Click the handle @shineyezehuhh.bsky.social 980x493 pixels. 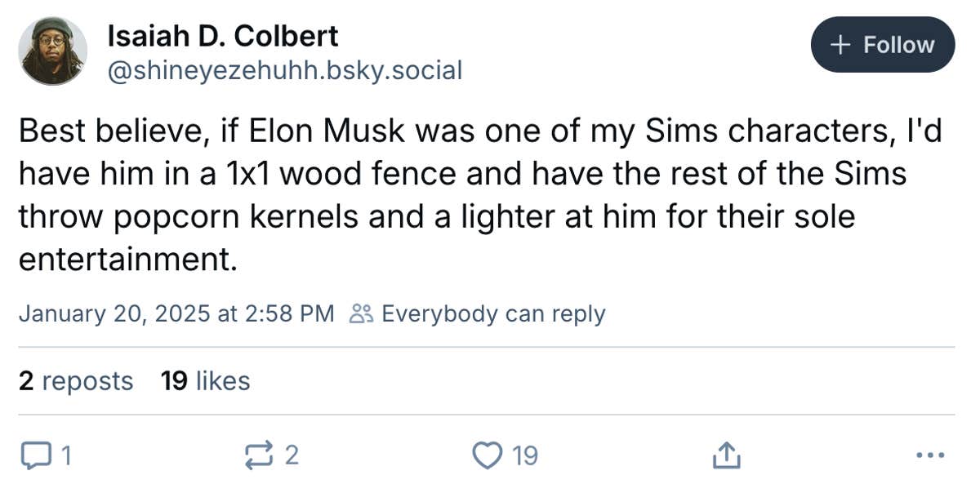click(285, 70)
